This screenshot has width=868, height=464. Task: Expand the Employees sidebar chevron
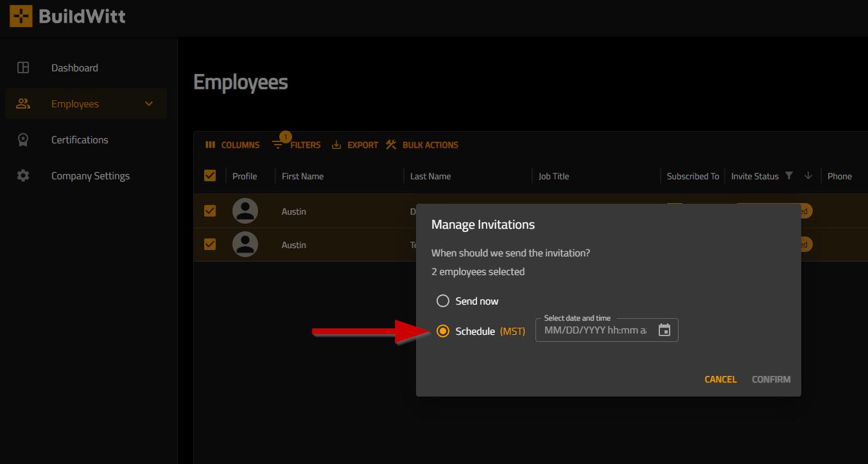coord(149,103)
